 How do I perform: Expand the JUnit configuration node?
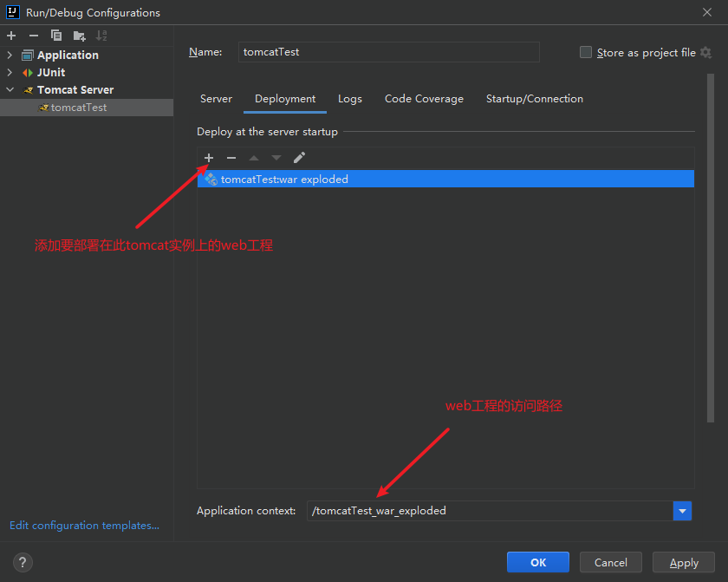click(x=10, y=73)
